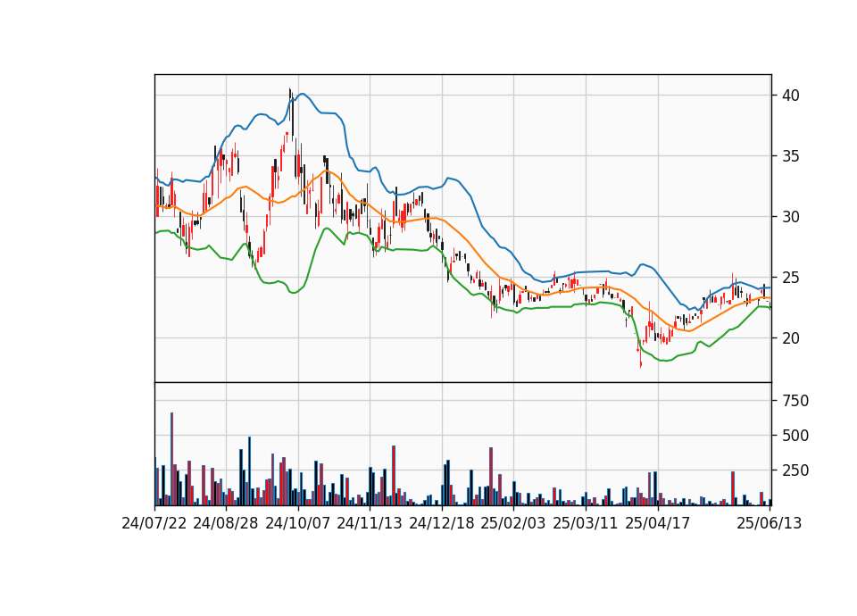The width and height of the screenshot is (857, 616).
Task: Click the tallest volume bar above 500
Action: (x=171, y=459)
